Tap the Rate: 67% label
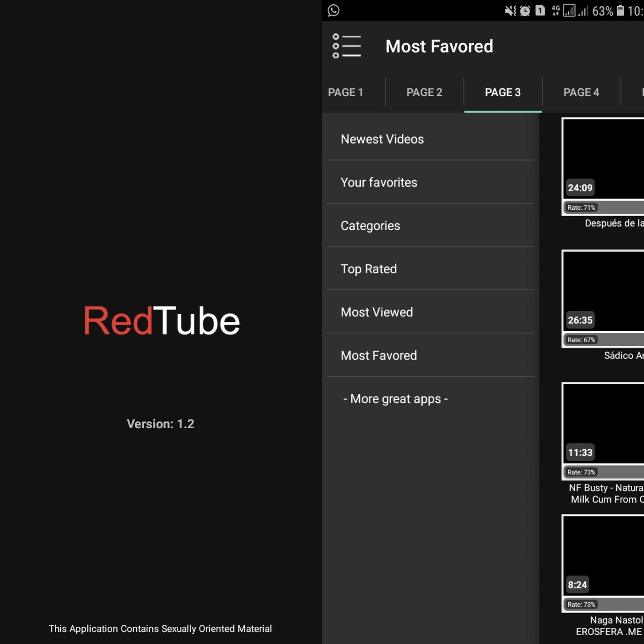 [581, 340]
